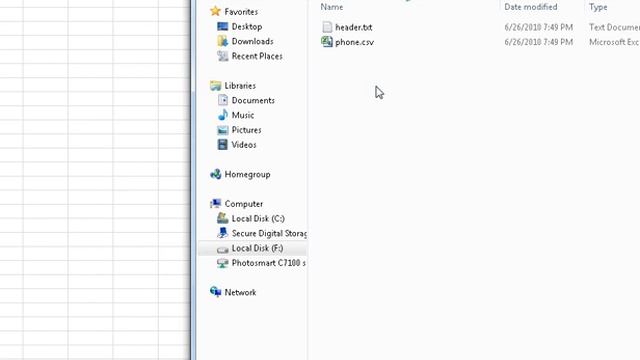Click the Music note icon

tap(222, 115)
